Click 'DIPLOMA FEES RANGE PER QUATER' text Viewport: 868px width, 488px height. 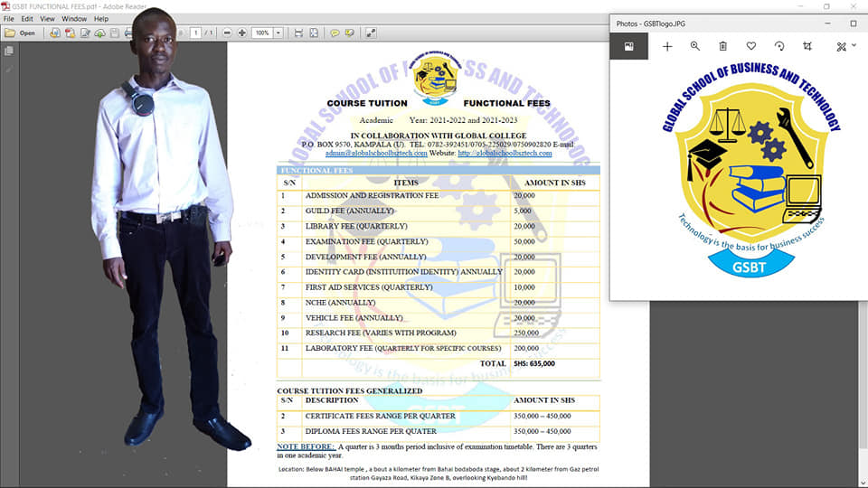tap(371, 432)
